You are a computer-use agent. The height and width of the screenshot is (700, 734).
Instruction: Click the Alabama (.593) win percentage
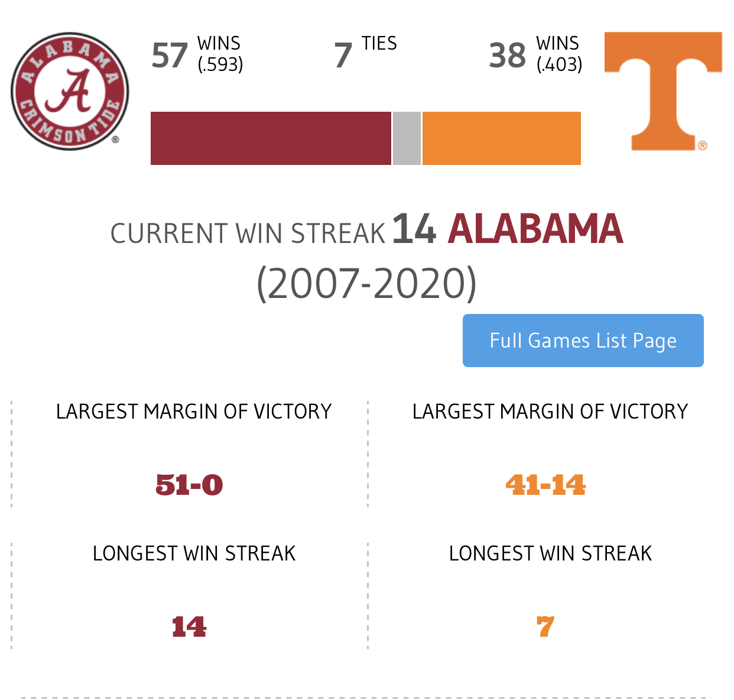pos(220,64)
